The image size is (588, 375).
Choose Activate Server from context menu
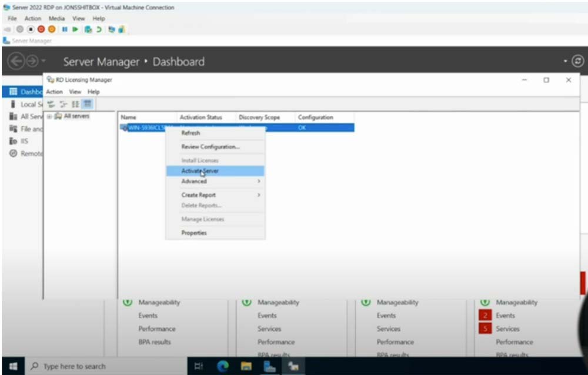pos(200,171)
